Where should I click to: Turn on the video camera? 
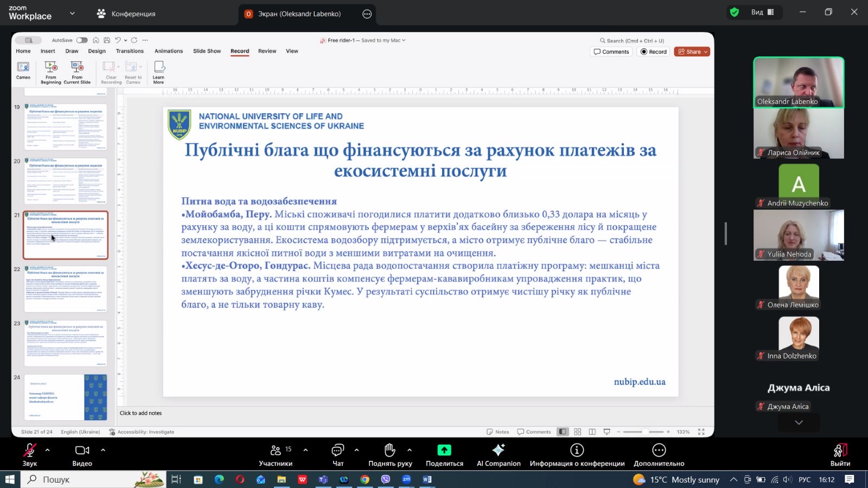pyautogui.click(x=82, y=451)
